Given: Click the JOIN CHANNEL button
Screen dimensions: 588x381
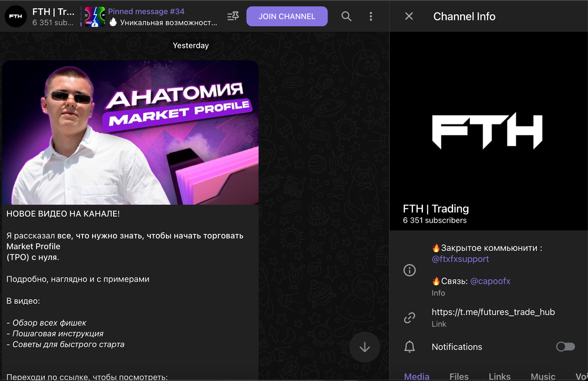Looking at the screenshot, I should [x=287, y=17].
